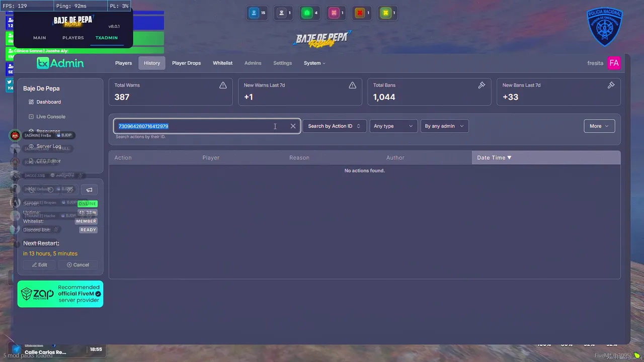Image resolution: width=644 pixels, height=362 pixels.
Task: Click the FA user avatar
Action: click(x=614, y=63)
